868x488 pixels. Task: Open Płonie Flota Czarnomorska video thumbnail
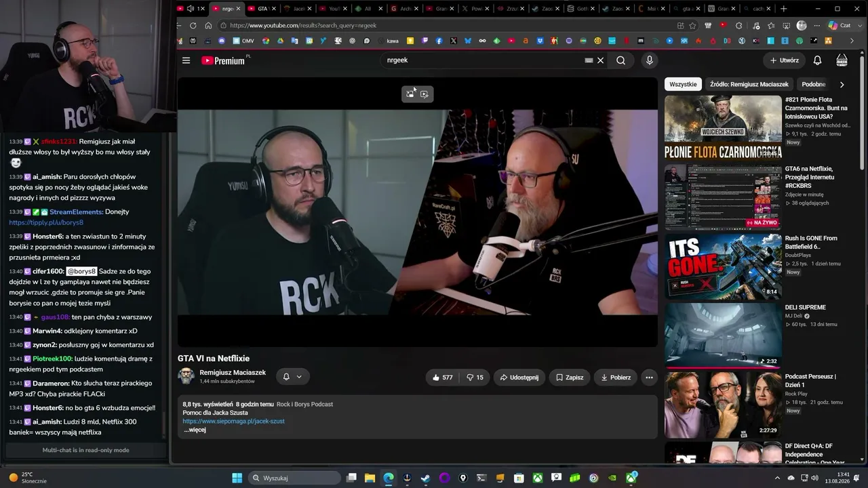[x=723, y=127]
